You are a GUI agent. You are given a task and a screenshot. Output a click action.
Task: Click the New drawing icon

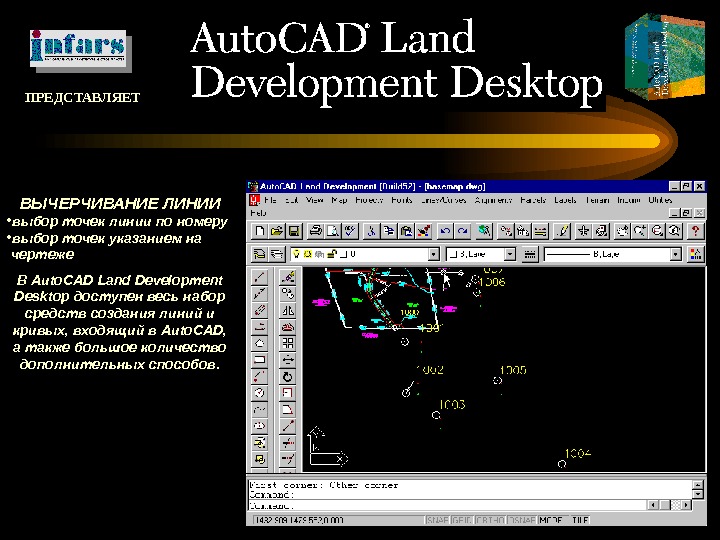[x=259, y=231]
